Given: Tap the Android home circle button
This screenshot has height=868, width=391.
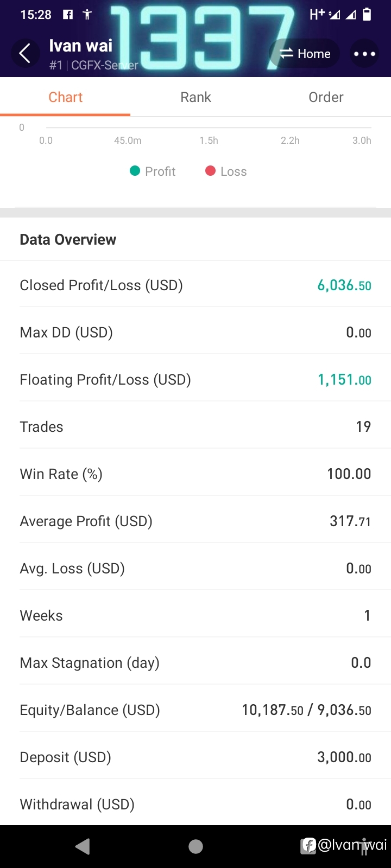Looking at the screenshot, I should click(x=195, y=846).
